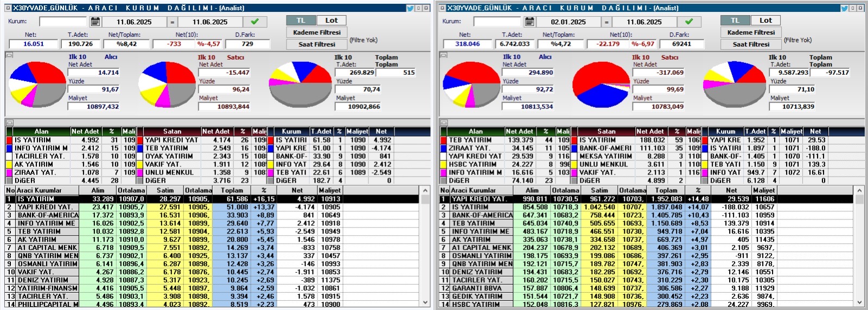
Task: Open Saat Filtresi in the right window
Action: [x=751, y=44]
